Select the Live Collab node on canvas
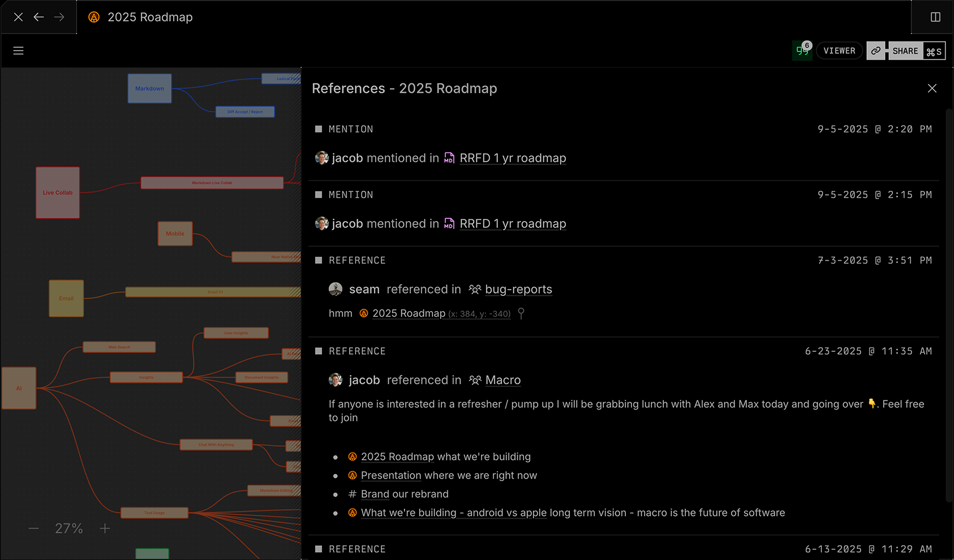 tap(58, 192)
